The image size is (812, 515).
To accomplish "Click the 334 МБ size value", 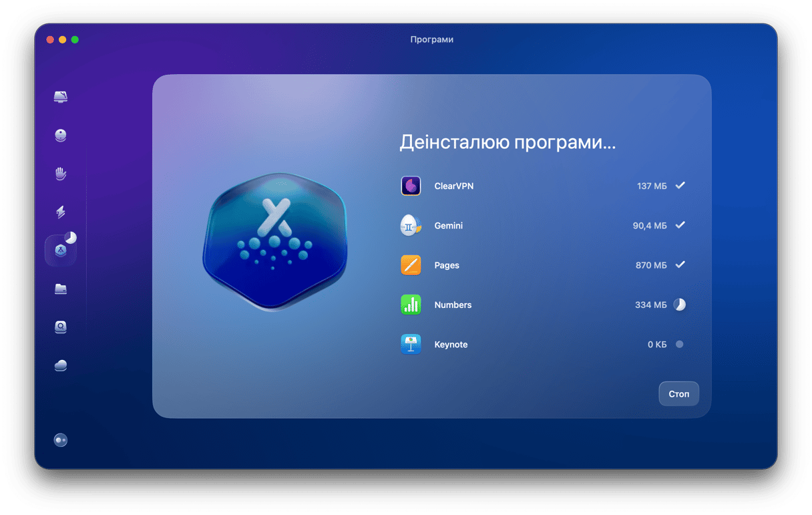I will (x=651, y=305).
